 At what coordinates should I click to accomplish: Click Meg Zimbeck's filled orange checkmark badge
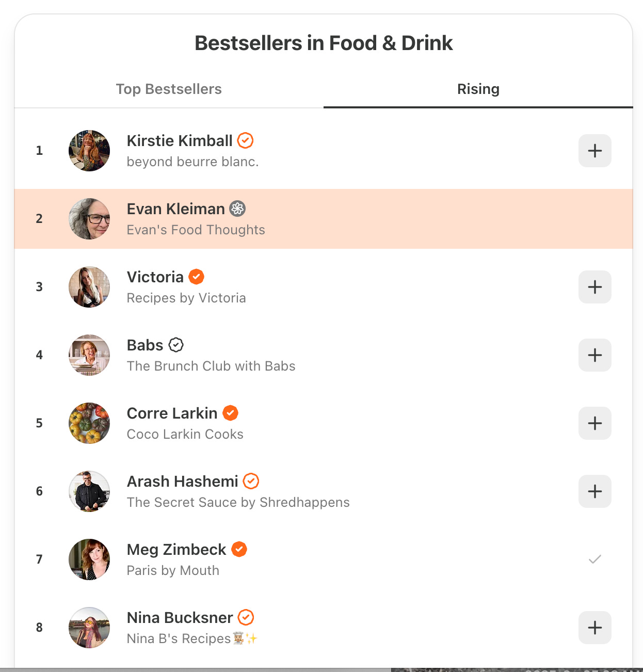click(239, 549)
